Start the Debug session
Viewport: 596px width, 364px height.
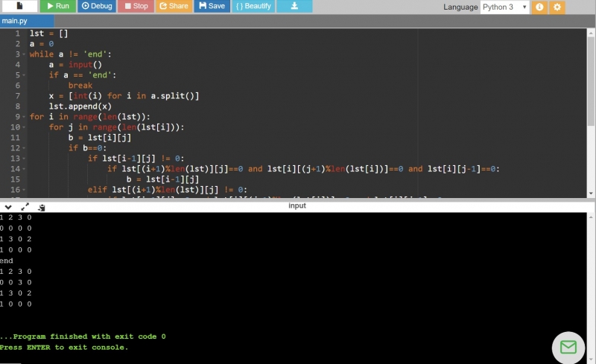(97, 6)
